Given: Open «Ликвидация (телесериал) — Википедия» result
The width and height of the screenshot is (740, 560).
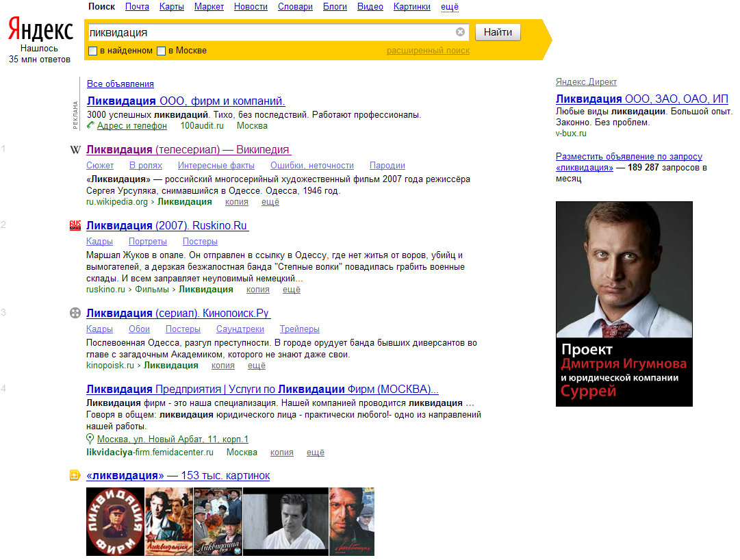Looking at the screenshot, I should coord(189,149).
